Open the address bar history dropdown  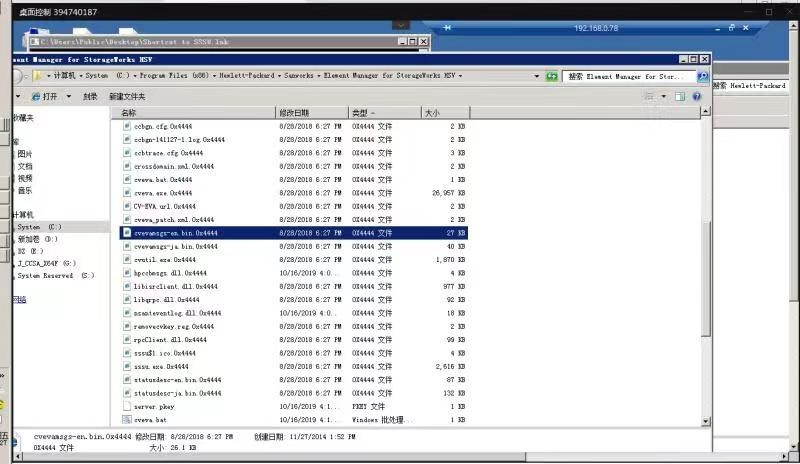[536, 76]
